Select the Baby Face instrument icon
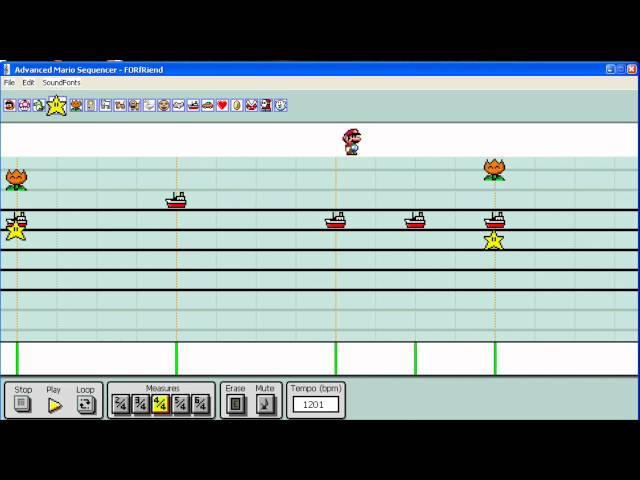The image size is (640, 480). 164,105
